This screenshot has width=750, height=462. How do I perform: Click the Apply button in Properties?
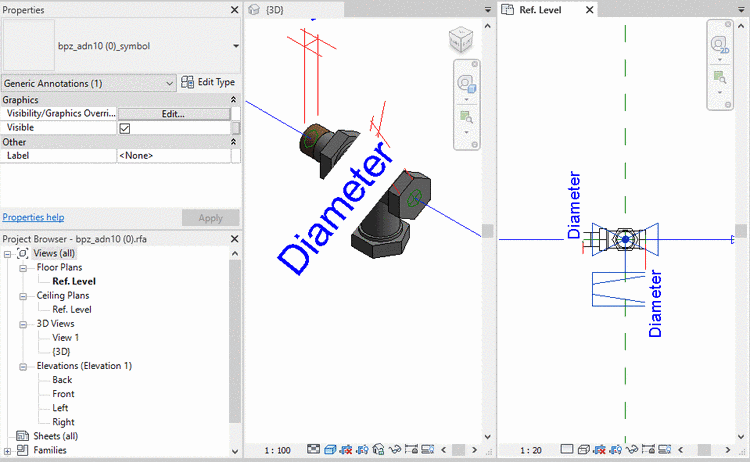[x=210, y=218]
